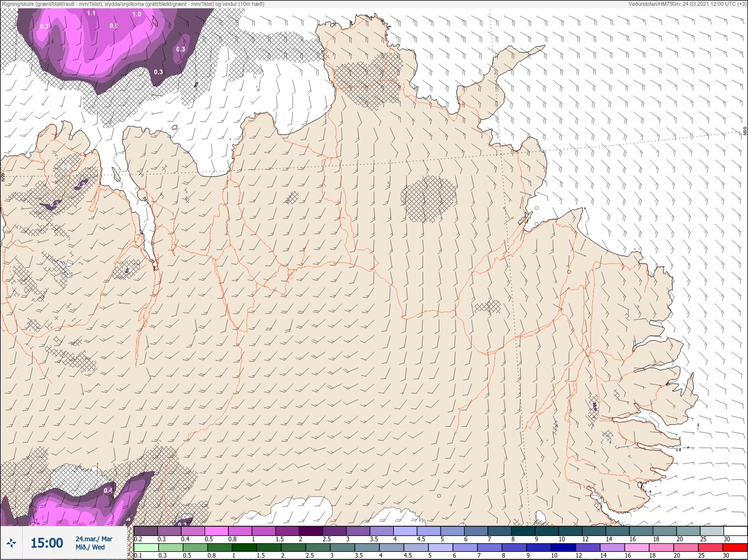Select the light lavender 4 swatch in upper legend

click(405, 531)
